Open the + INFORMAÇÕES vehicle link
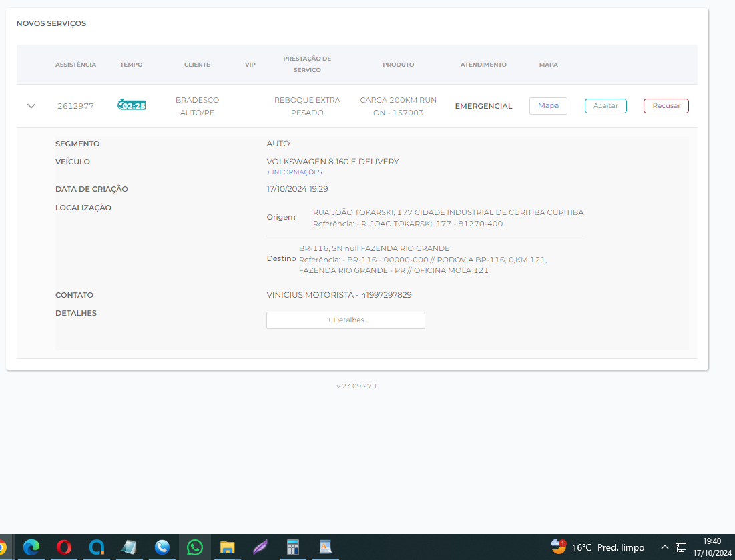Screen dimensions: 735x560 [294, 172]
